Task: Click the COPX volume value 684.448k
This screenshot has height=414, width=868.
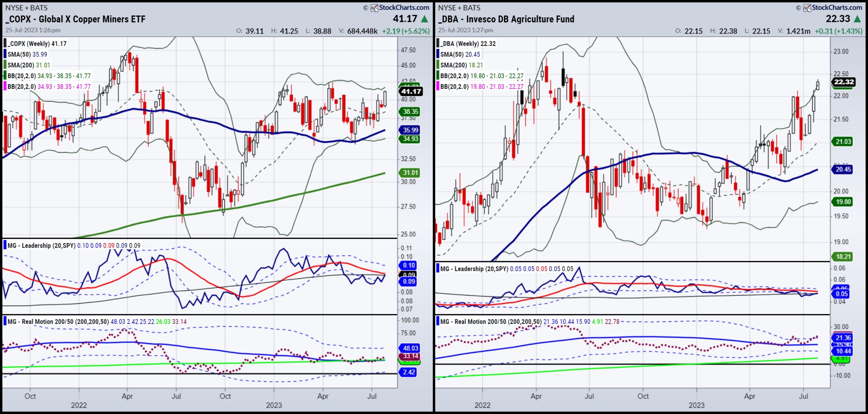Action: click(x=362, y=31)
